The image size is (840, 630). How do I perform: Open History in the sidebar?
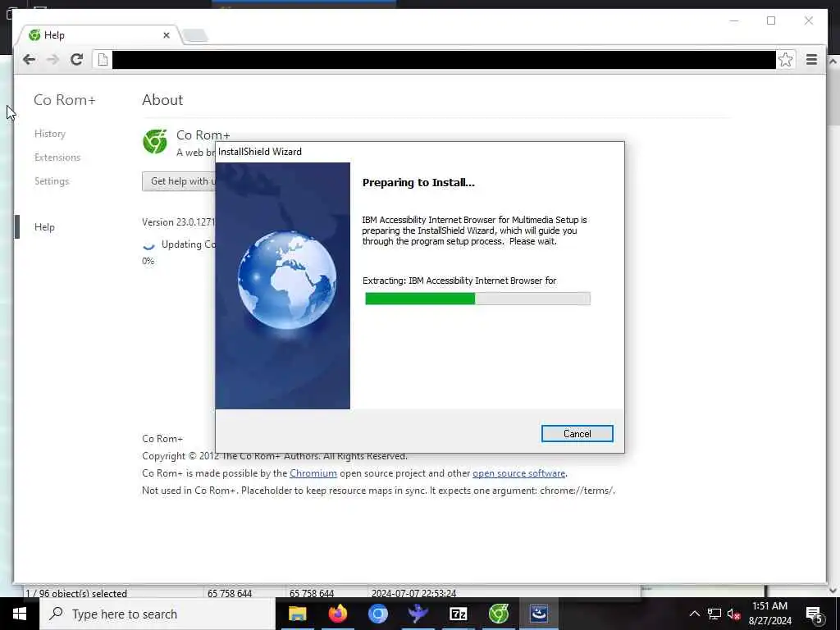tap(50, 134)
